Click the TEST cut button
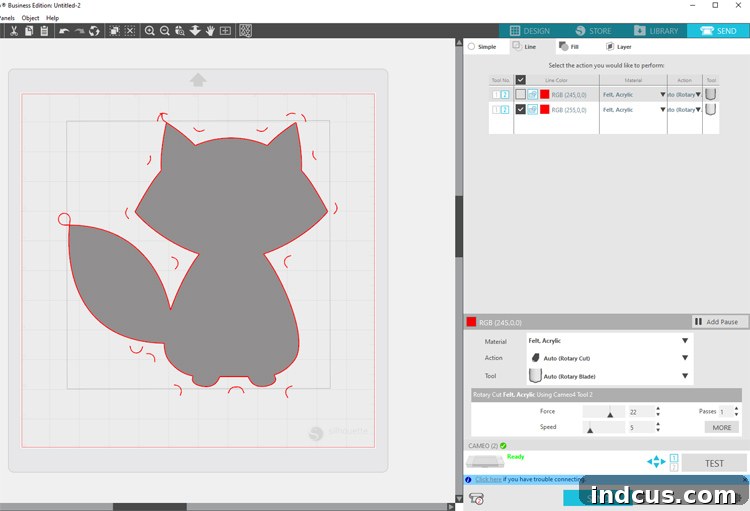 [714, 464]
